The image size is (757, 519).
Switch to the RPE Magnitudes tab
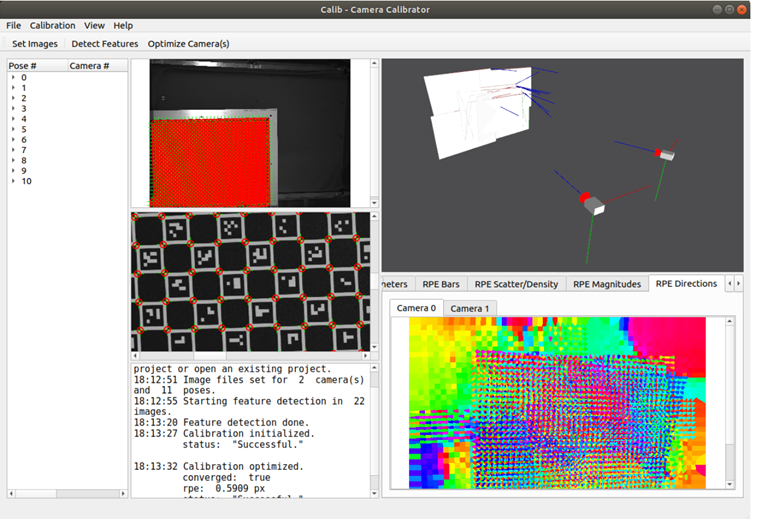point(607,284)
